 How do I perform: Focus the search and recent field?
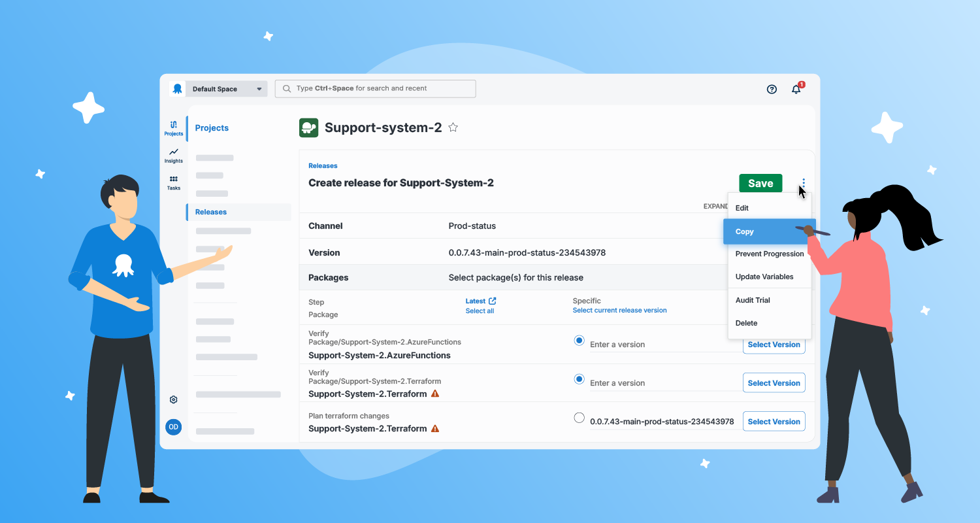pos(375,88)
